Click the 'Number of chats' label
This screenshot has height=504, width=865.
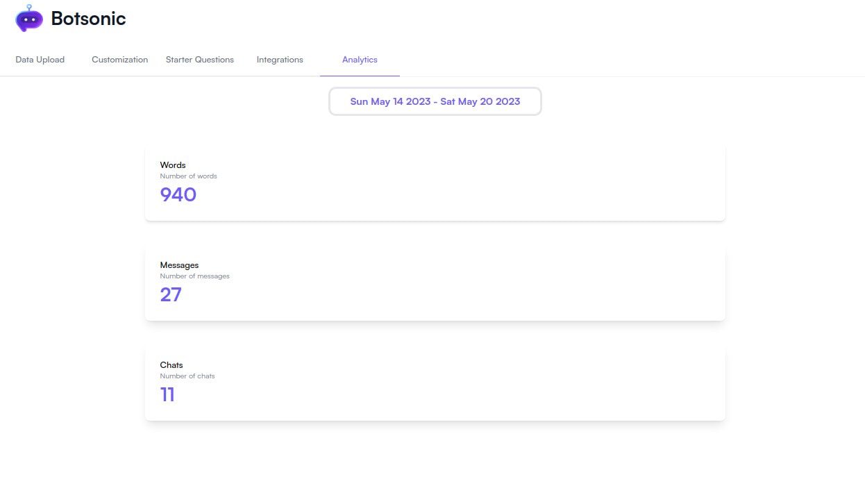point(187,376)
